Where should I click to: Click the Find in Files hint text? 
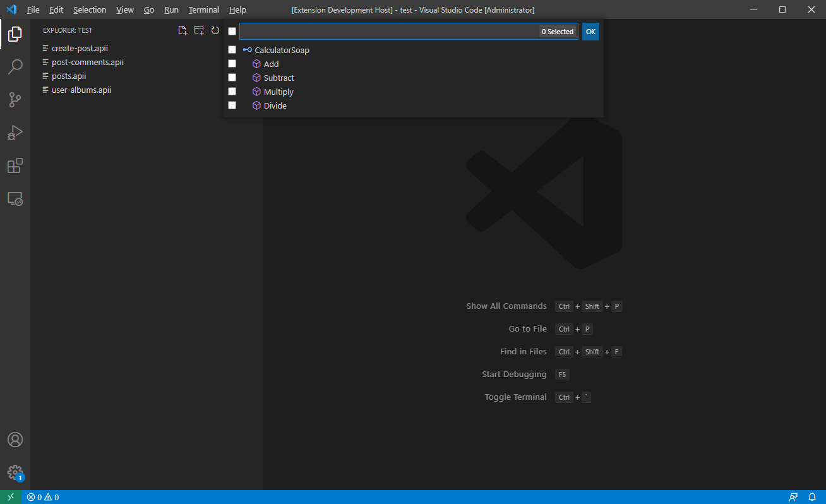click(524, 351)
